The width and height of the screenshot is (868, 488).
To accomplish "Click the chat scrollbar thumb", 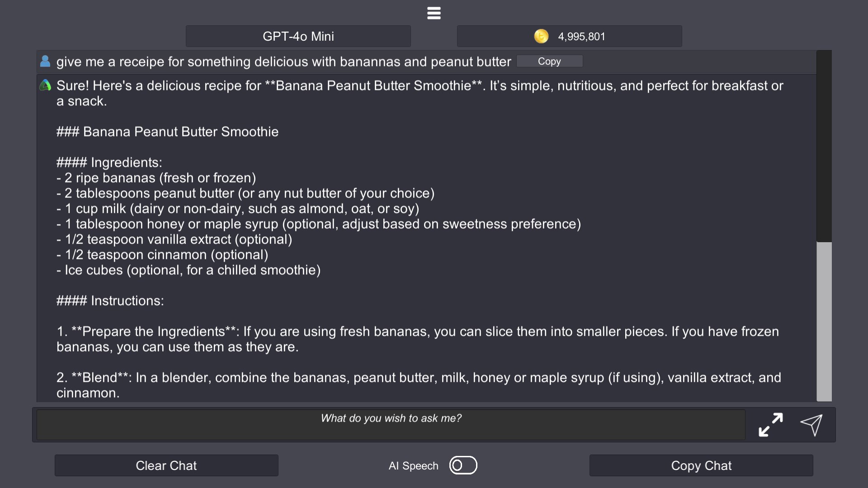I will [x=824, y=321].
